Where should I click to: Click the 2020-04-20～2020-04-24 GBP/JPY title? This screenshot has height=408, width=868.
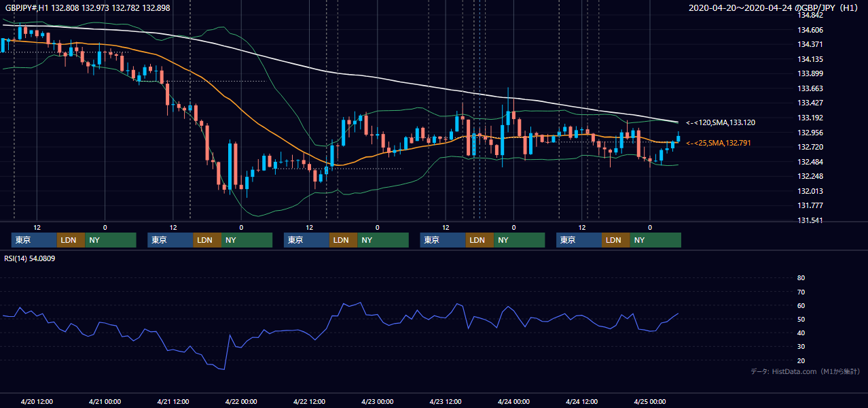[x=774, y=8]
